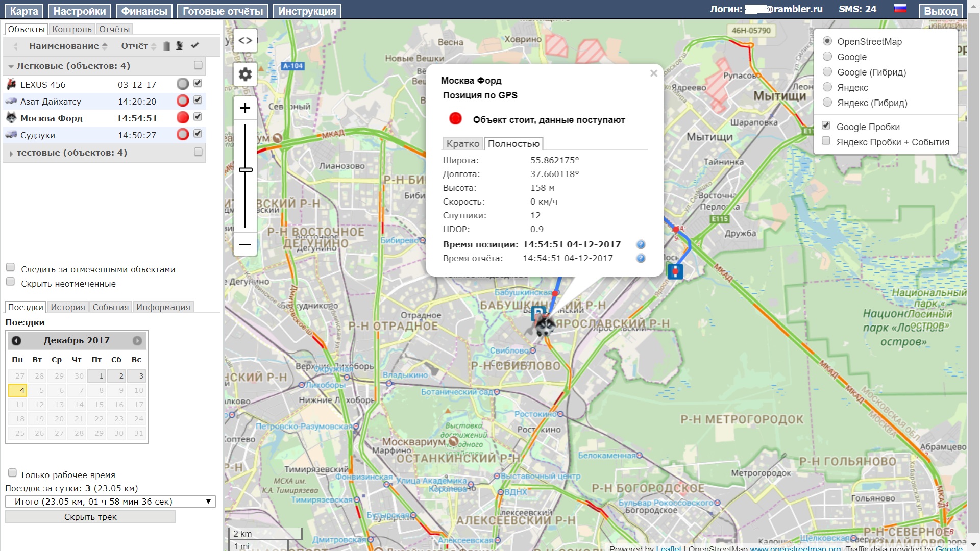Screen dimensions: 980x551
Task: Click the Russian flag language icon
Action: 900,9
